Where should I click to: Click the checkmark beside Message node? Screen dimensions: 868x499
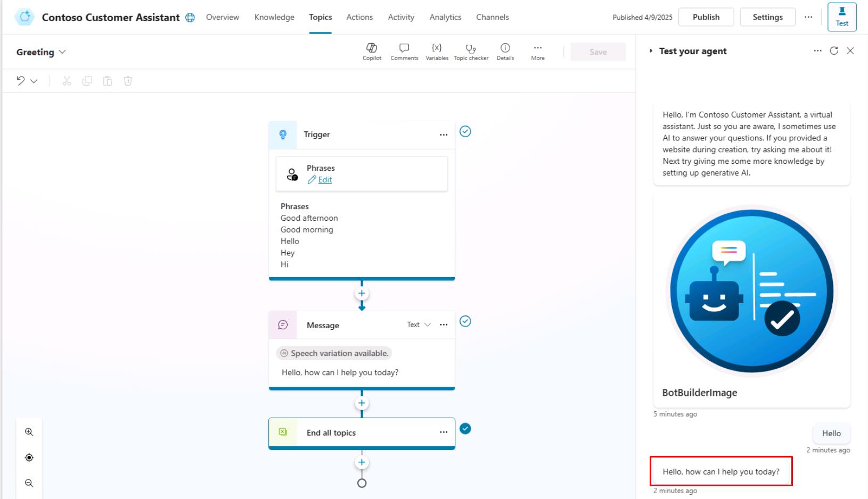coord(465,321)
